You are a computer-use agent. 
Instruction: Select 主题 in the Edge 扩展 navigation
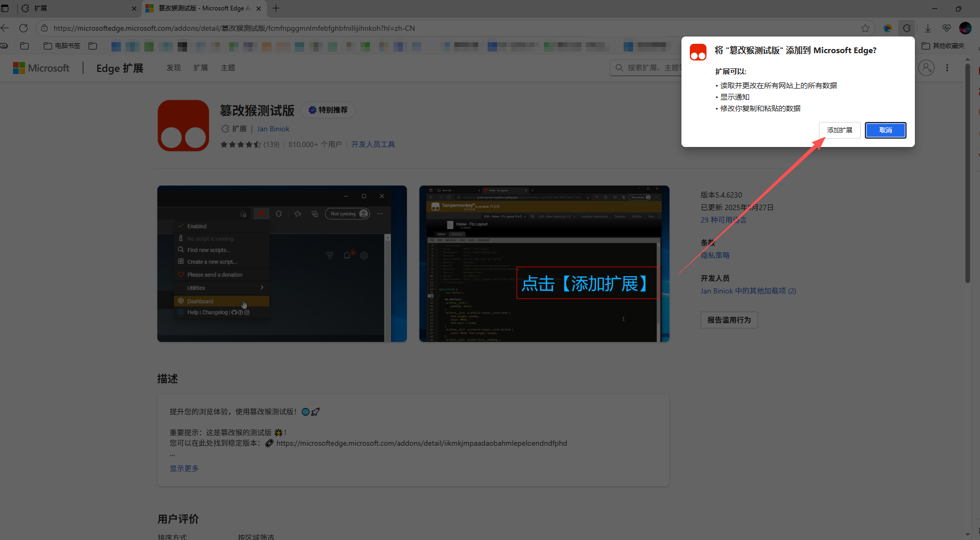[x=228, y=68]
